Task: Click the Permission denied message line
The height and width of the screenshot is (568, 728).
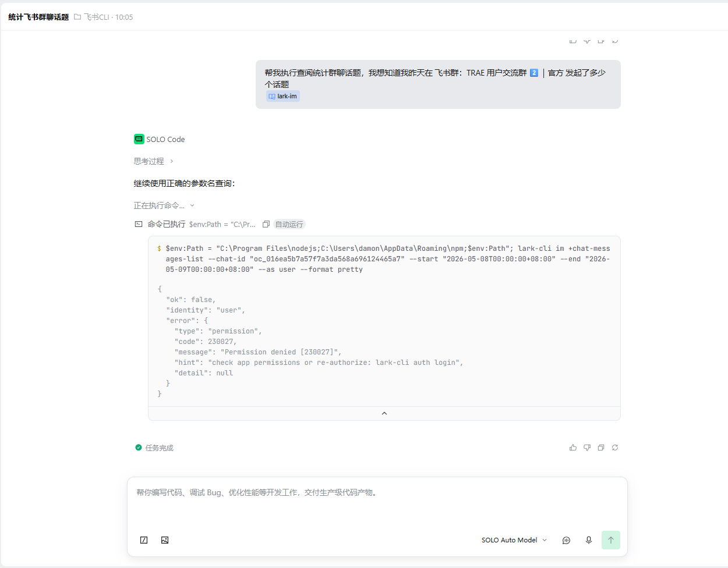Action: 258,352
